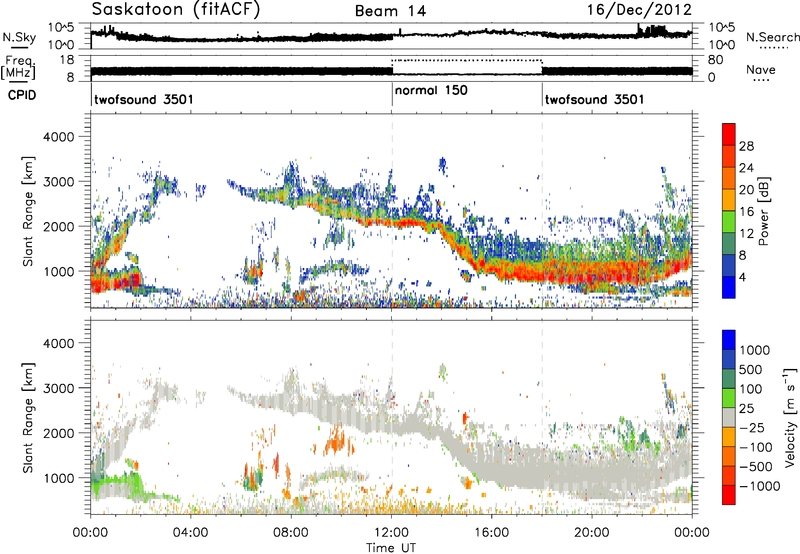Click the red segment of the Power color bar
The width and height of the screenshot is (800, 554).
729,134
